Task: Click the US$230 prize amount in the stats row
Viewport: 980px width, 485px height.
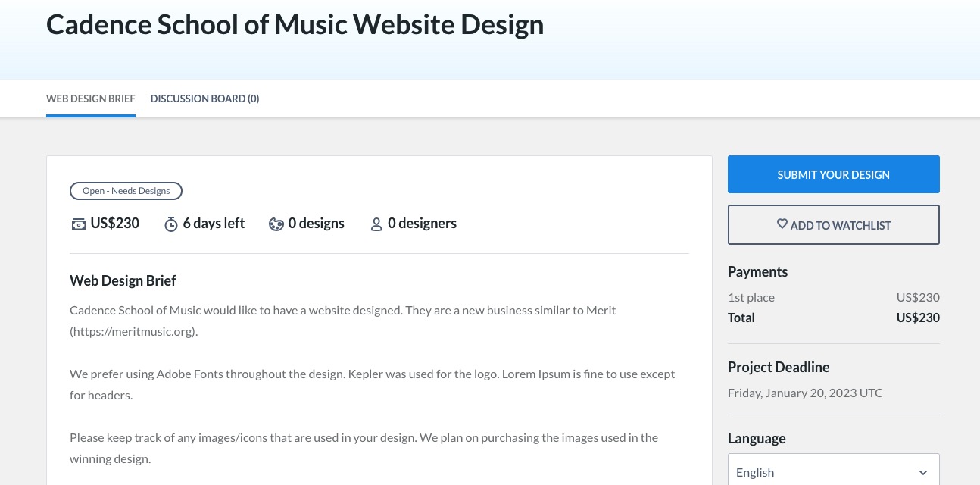Action: coord(115,224)
